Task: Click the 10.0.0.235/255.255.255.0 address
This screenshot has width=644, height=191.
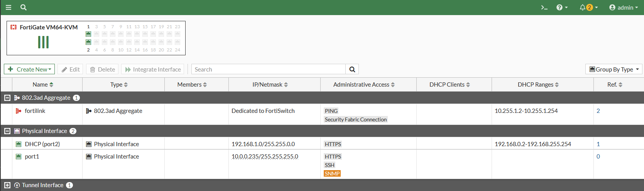Action: 265,157
